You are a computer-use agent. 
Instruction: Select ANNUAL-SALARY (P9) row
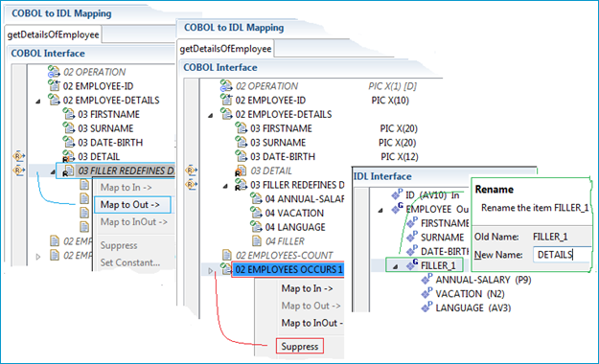476,280
